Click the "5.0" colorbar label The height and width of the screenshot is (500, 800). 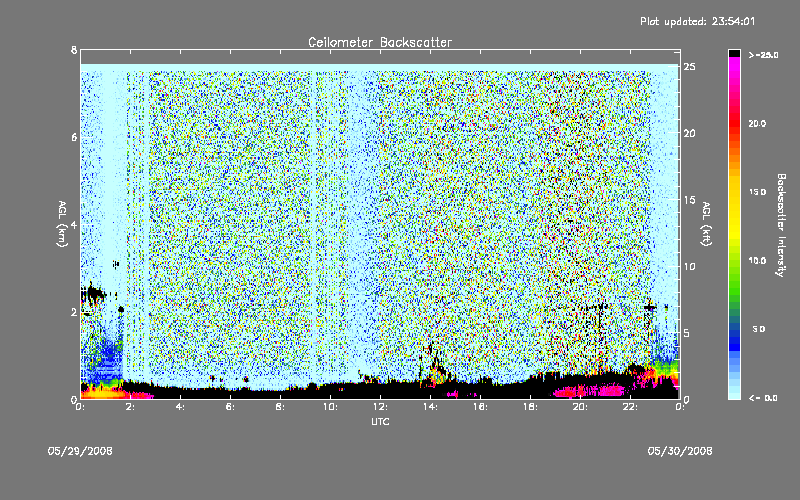pos(759,329)
